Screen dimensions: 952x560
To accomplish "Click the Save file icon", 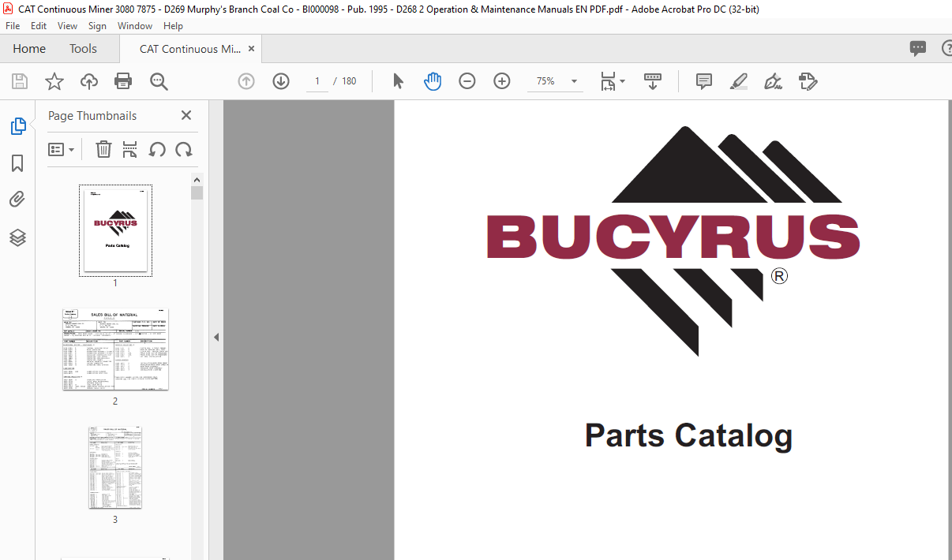I will coord(20,81).
